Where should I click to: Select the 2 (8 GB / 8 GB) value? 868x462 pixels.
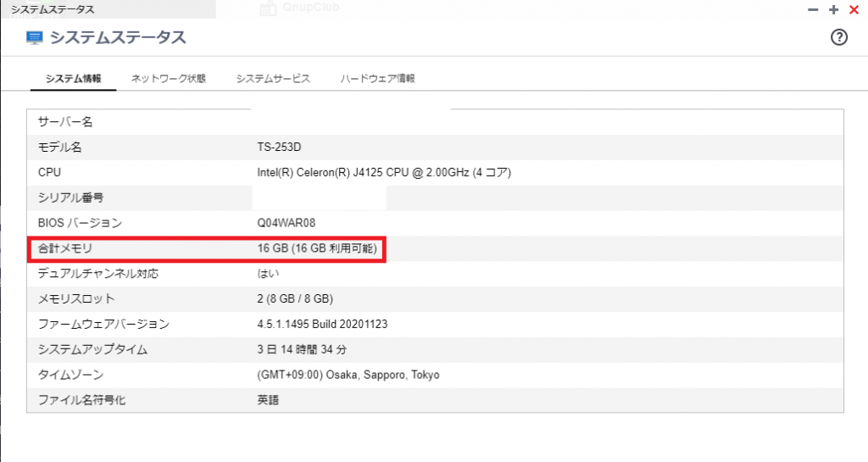[295, 298]
